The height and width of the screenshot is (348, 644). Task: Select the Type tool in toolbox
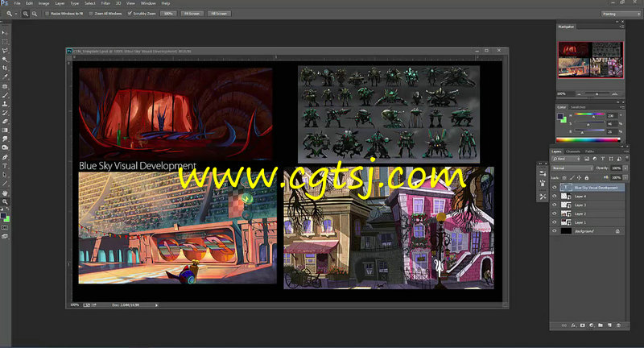click(5, 166)
